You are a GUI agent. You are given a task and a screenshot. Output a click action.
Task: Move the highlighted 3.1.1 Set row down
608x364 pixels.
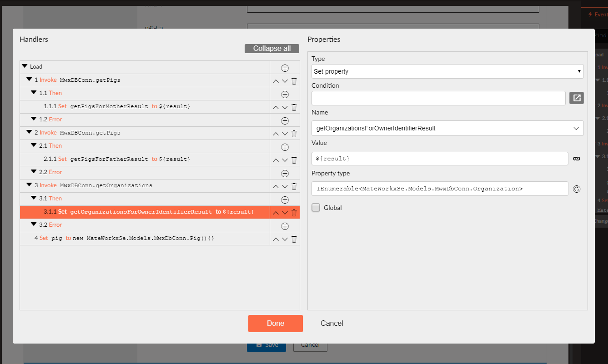click(x=285, y=213)
